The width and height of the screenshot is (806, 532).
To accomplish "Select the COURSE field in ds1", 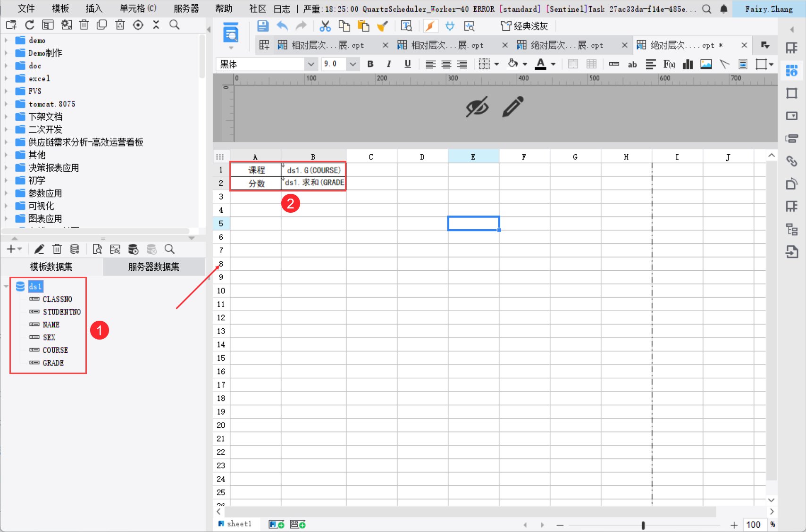I will [55, 350].
